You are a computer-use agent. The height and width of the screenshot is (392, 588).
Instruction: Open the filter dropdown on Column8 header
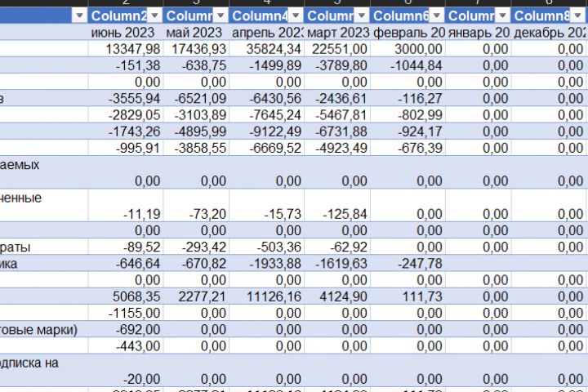coord(577,16)
